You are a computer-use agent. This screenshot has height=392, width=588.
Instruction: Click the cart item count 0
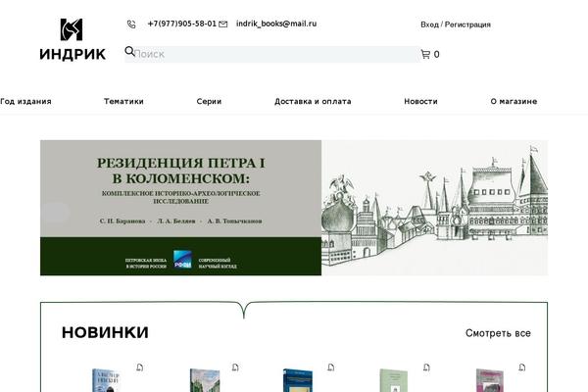(x=436, y=55)
